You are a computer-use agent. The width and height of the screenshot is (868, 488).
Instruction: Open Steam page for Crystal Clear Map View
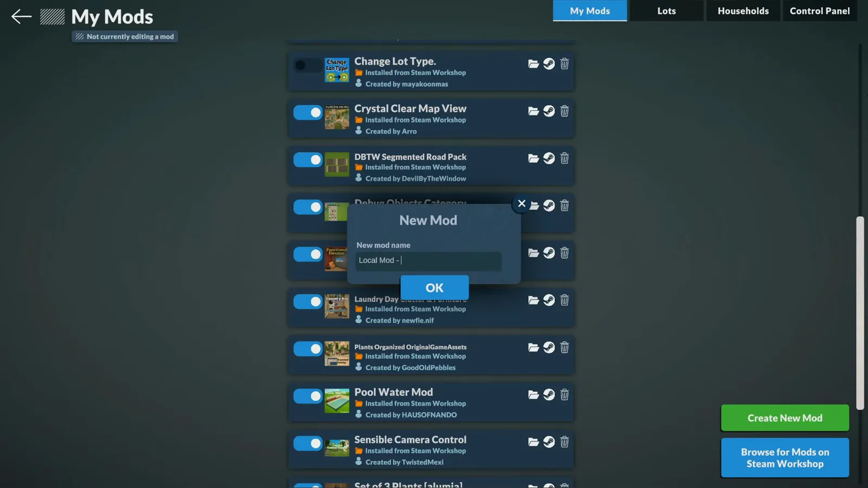549,111
